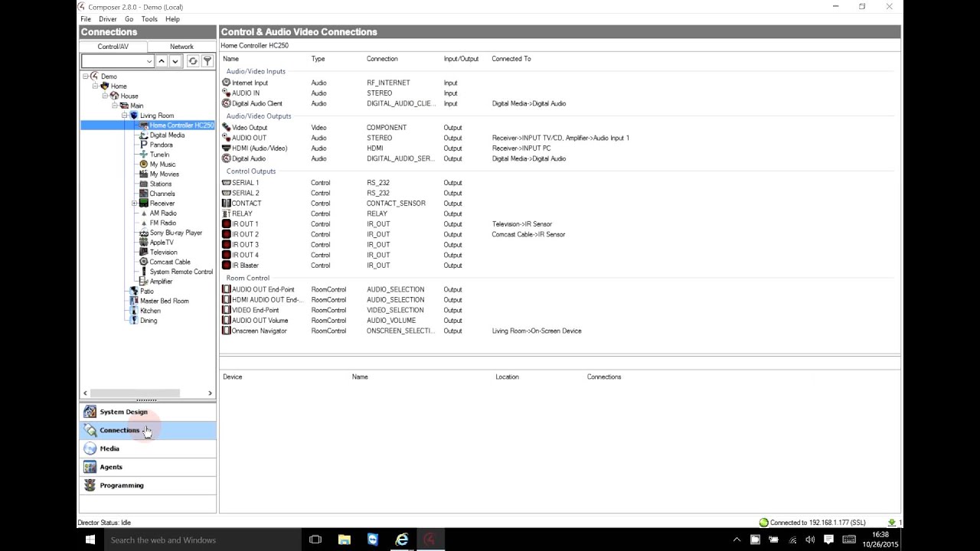Click the HDMI (Audio/Video) connector icon
This screenshot has width=980, height=551.
click(226, 148)
